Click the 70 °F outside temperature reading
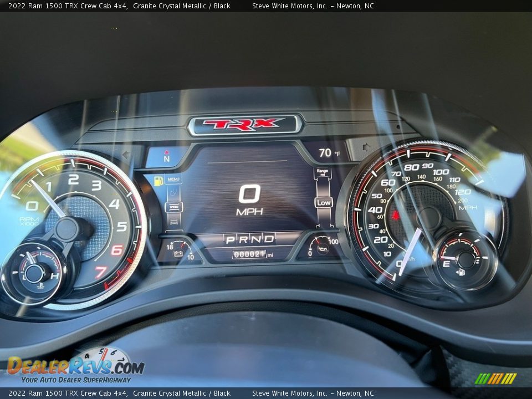The height and width of the screenshot is (399, 532). coord(329,154)
